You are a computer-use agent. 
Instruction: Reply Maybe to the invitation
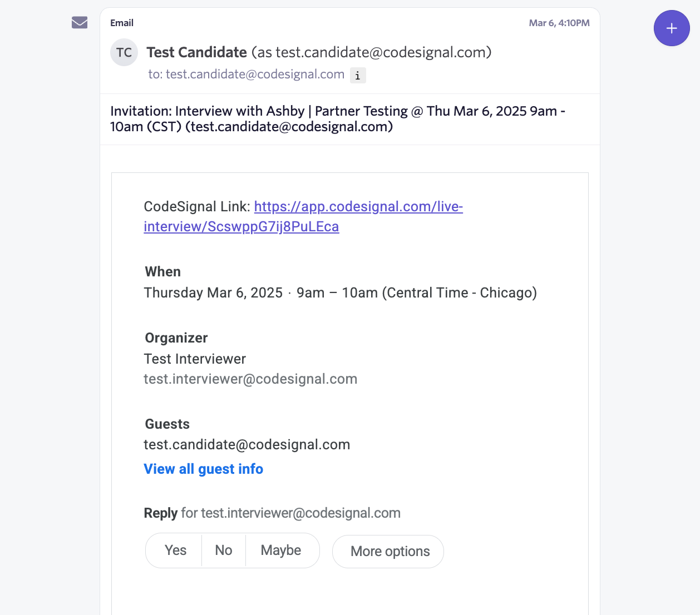pos(281,550)
